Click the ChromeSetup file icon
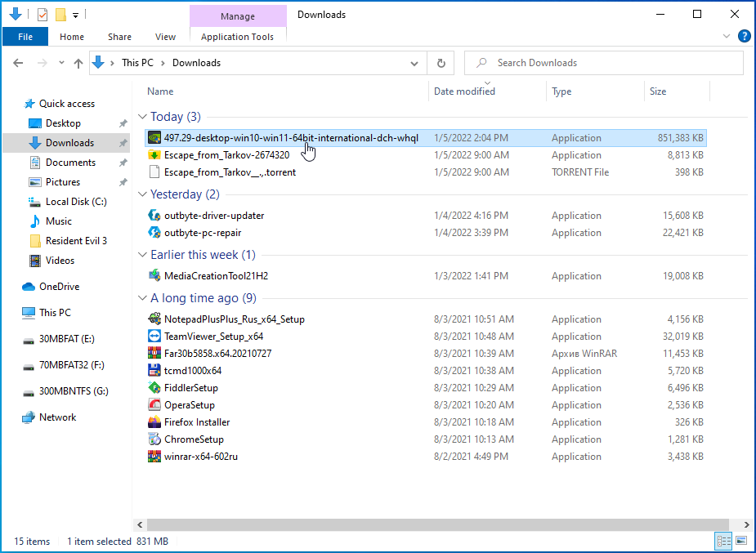The height and width of the screenshot is (553, 756). (x=154, y=439)
